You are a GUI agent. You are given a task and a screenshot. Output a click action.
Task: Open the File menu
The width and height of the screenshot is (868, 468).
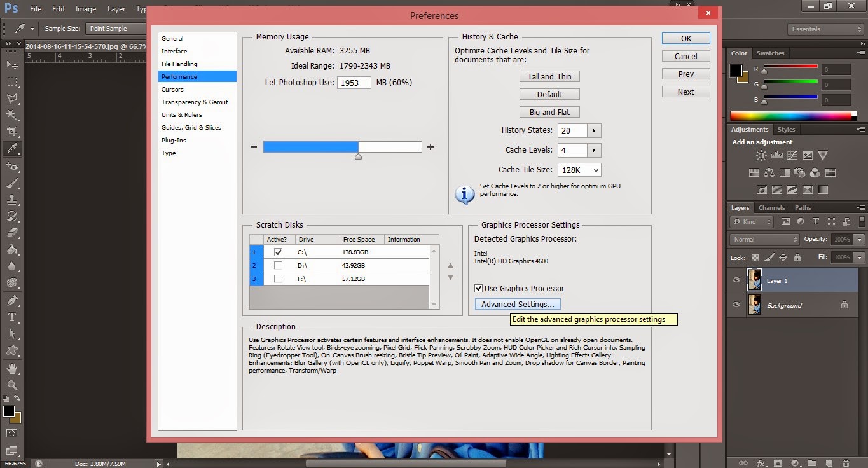[x=36, y=9]
